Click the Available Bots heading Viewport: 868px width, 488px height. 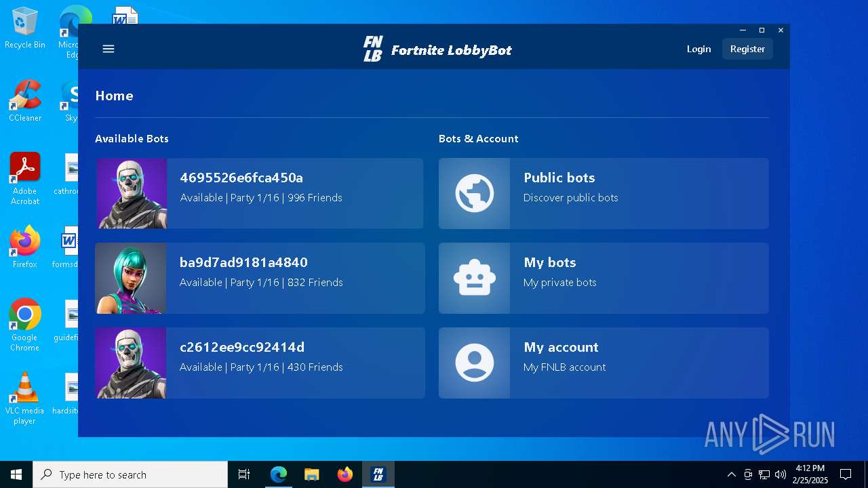tap(132, 138)
